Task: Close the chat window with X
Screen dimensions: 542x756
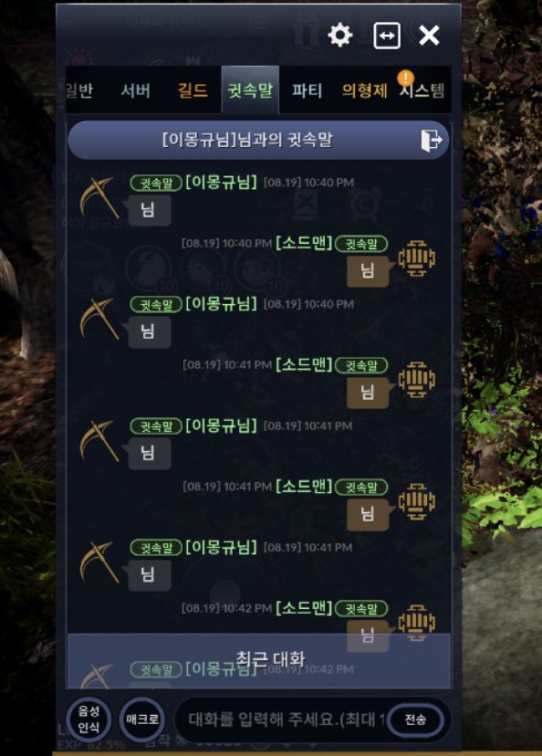Action: [x=429, y=36]
